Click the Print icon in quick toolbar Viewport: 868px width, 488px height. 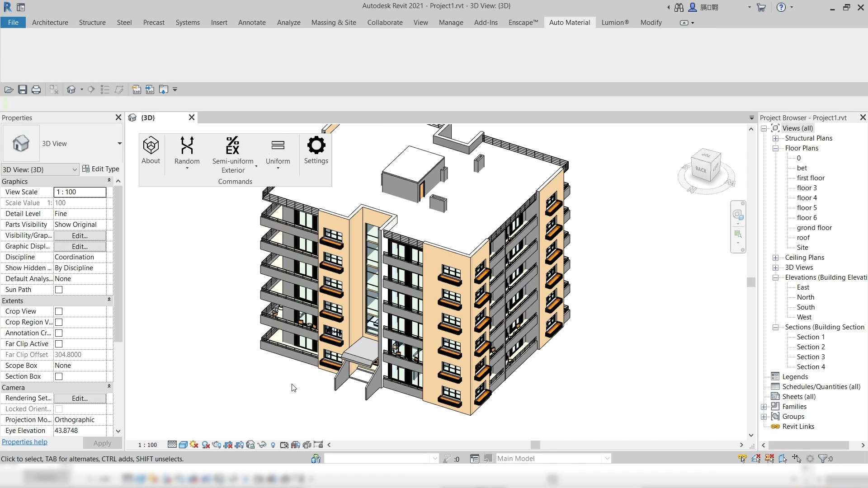36,89
